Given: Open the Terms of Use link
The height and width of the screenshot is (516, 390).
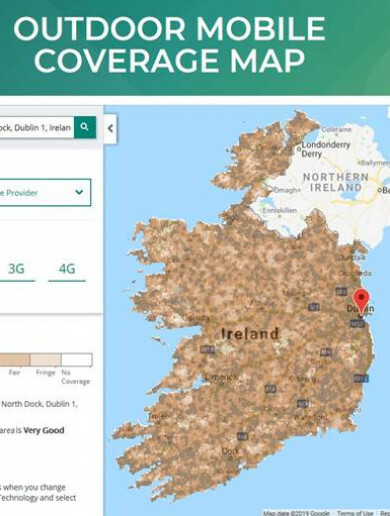Looking at the screenshot, I should coord(355,513).
